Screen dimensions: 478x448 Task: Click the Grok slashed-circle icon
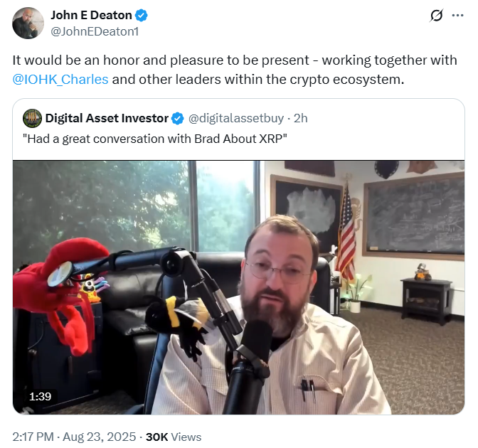click(x=436, y=15)
